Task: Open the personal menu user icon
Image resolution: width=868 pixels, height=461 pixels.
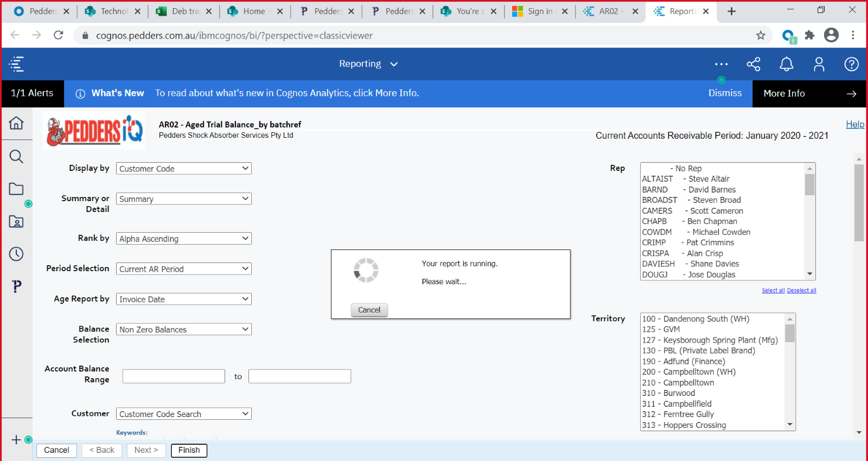Action: coord(819,64)
